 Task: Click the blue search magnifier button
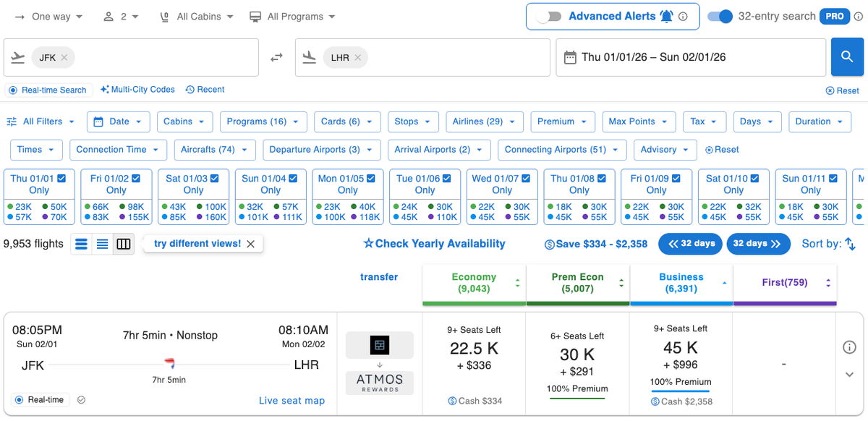(847, 56)
